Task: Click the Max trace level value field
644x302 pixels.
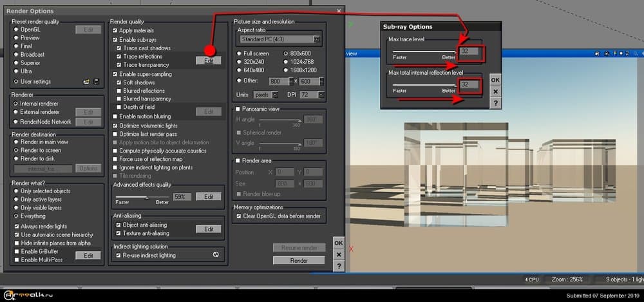Action: pyautogui.click(x=471, y=52)
